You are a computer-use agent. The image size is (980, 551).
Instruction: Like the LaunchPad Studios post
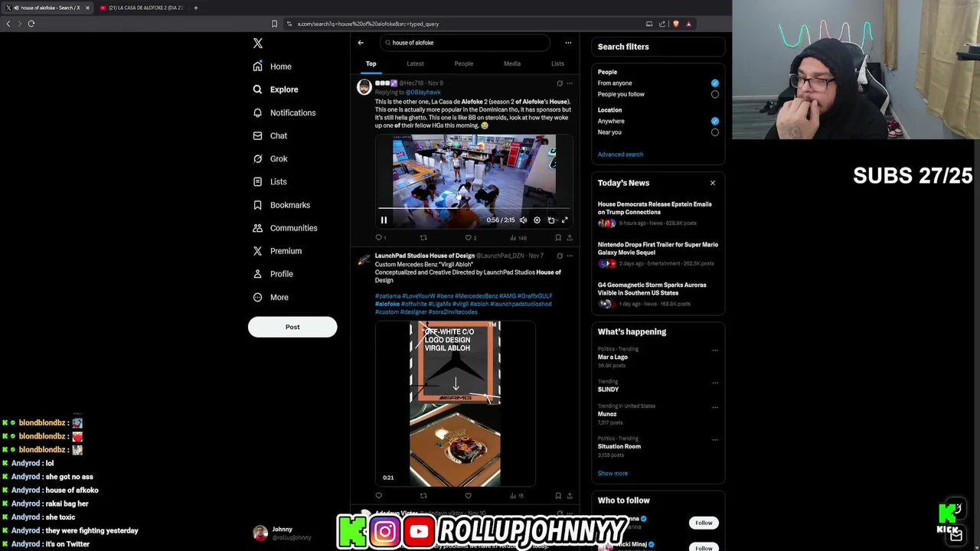click(x=469, y=496)
